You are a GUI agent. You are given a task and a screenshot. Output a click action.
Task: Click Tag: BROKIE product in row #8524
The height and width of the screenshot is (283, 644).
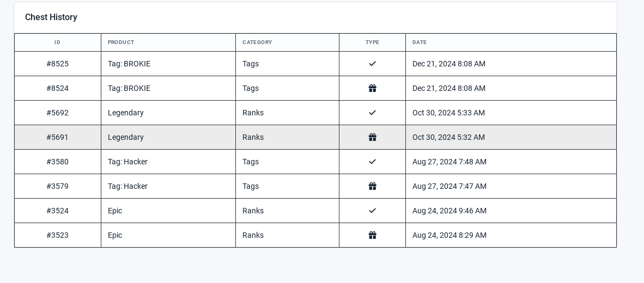click(x=129, y=88)
